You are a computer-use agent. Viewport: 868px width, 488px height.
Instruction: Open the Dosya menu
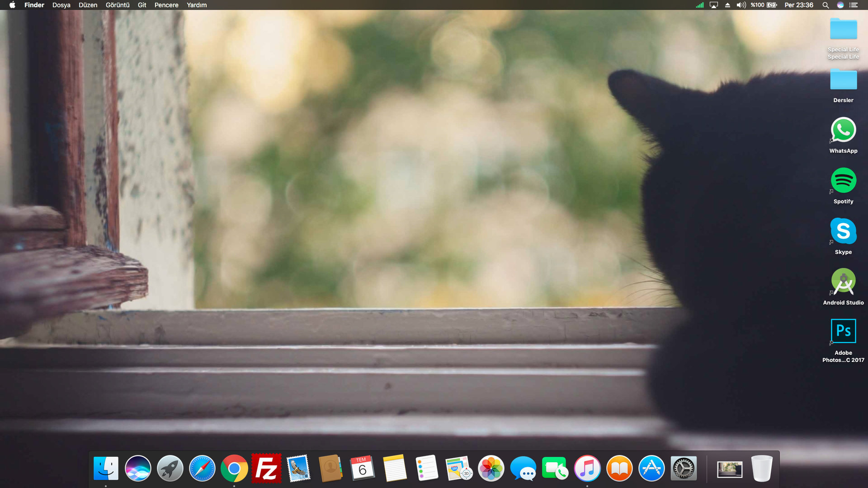(x=61, y=5)
